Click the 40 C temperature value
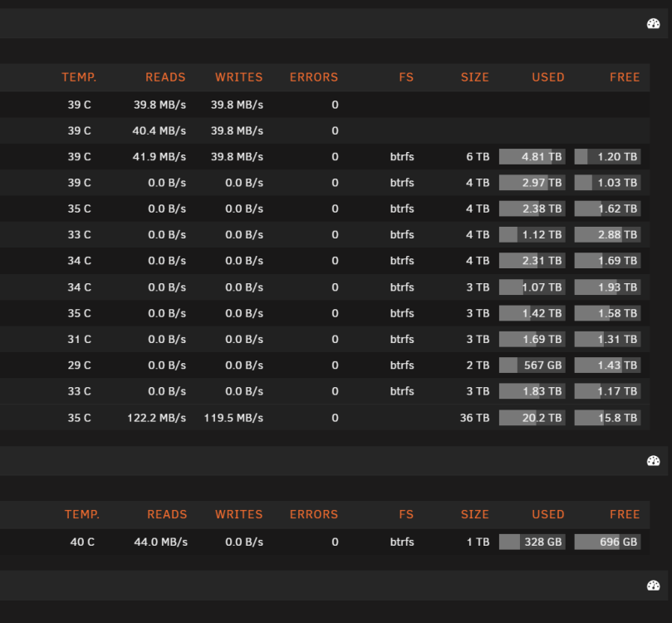672x623 pixels. (x=82, y=542)
